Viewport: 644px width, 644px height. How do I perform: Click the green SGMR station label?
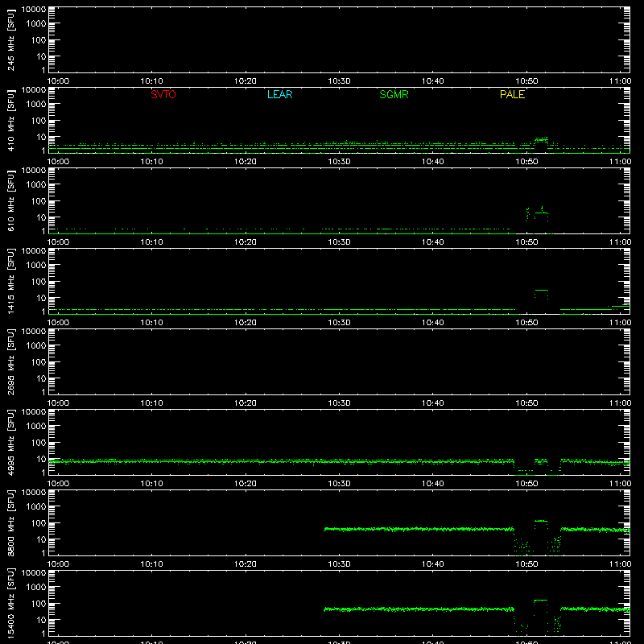coord(394,94)
